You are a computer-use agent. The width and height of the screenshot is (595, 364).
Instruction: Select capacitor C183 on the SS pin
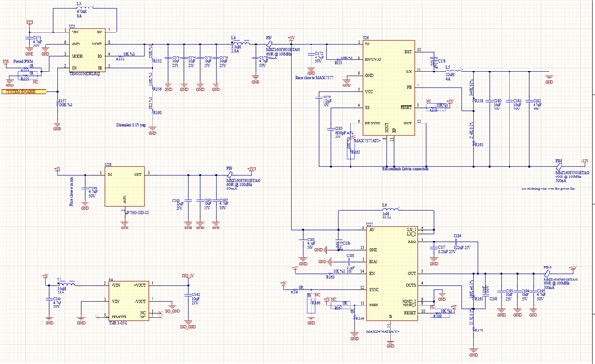coord(331,130)
